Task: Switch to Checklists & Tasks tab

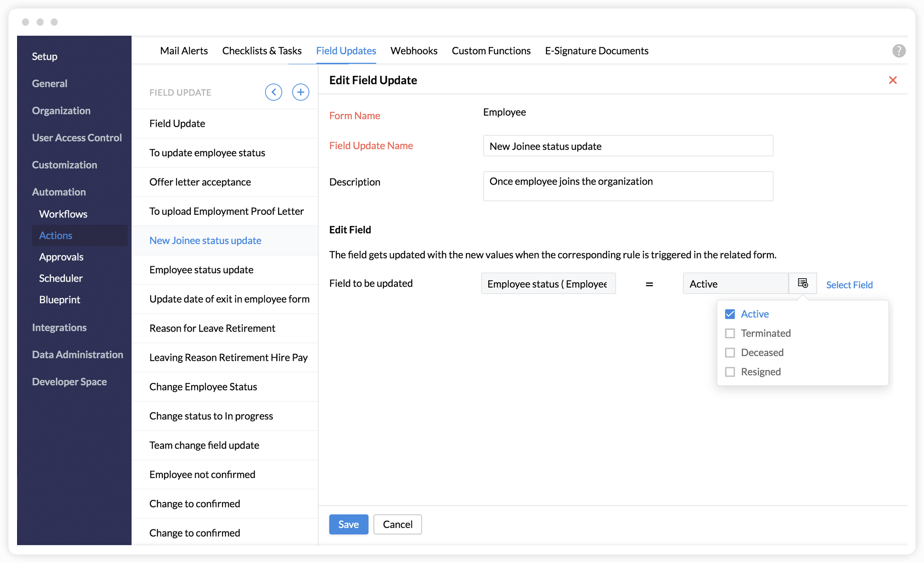Action: [262, 50]
